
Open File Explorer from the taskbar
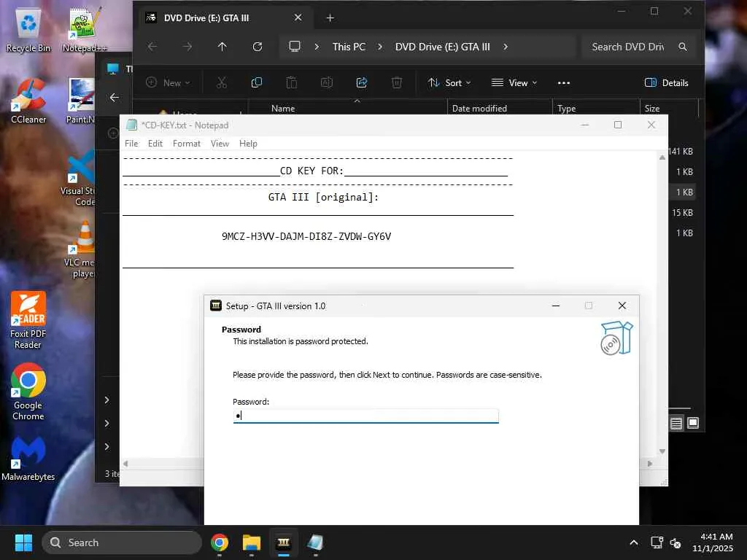pyautogui.click(x=252, y=542)
